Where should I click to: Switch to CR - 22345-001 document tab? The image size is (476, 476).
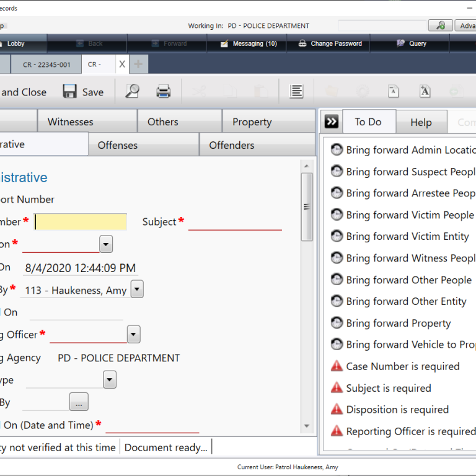click(x=46, y=64)
